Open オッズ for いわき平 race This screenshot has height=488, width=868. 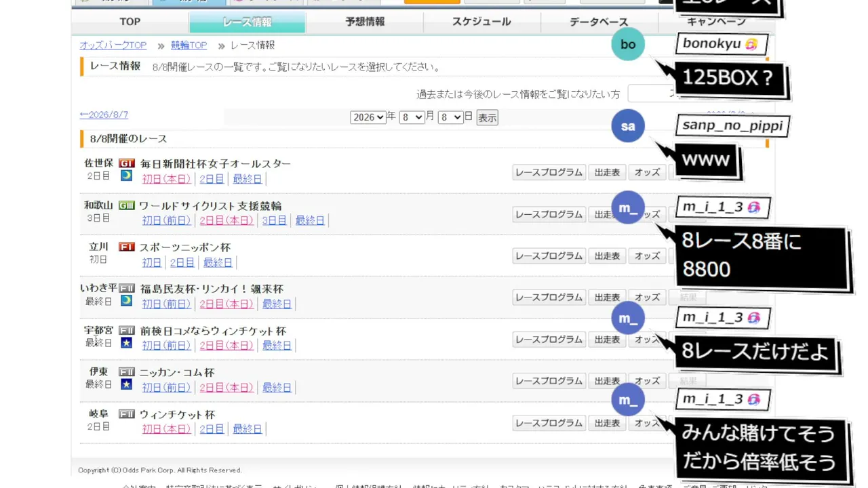(x=648, y=297)
